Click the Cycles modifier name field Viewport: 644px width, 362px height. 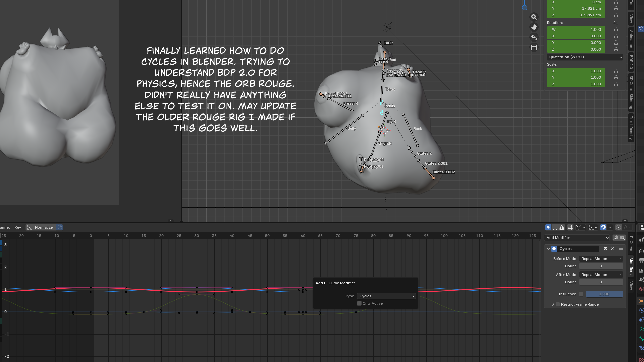coord(579,249)
